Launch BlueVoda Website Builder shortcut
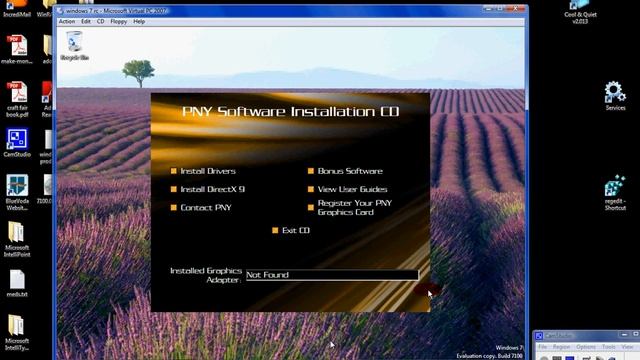This screenshot has width=640, height=360. 17,193
